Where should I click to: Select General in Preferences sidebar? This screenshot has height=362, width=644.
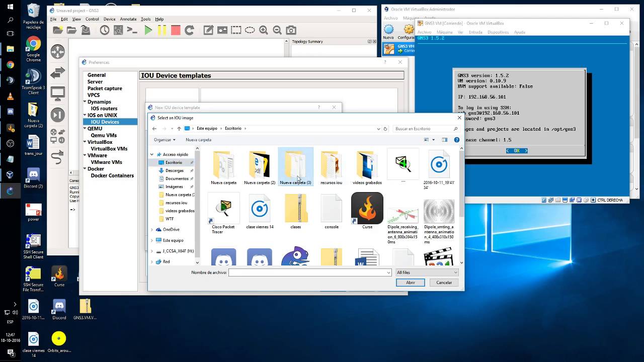coord(97,75)
